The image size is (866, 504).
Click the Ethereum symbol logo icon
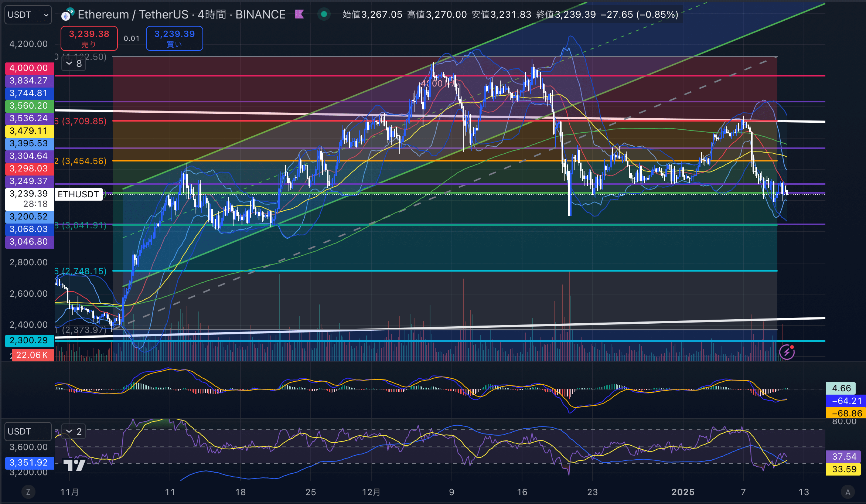(x=68, y=15)
